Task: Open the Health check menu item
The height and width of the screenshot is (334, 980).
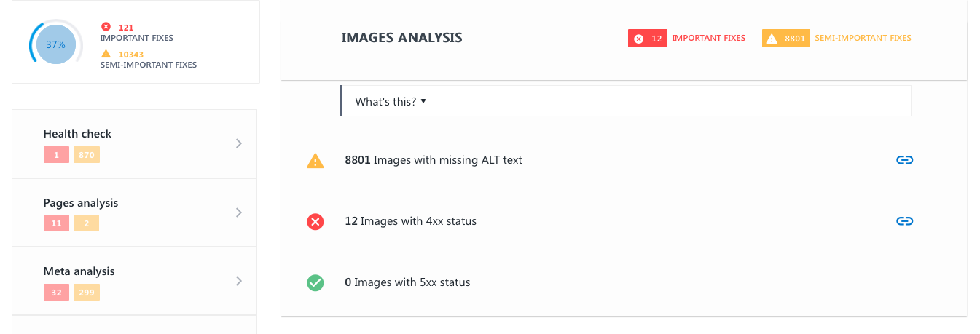Action: pos(77,134)
